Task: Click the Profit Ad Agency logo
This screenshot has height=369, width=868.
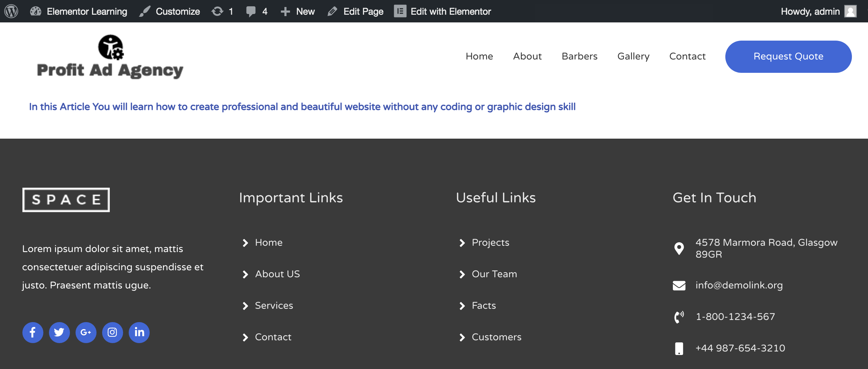Action: tap(110, 57)
